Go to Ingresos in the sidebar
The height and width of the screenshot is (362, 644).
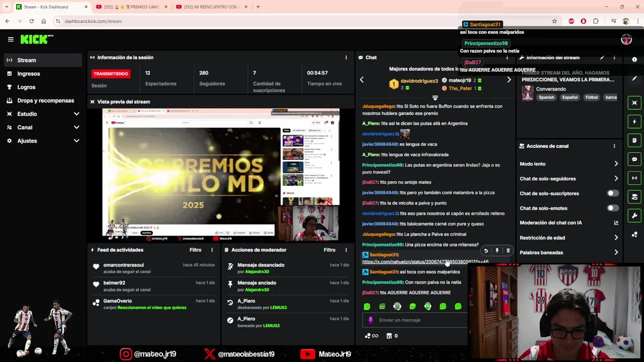(x=42, y=73)
